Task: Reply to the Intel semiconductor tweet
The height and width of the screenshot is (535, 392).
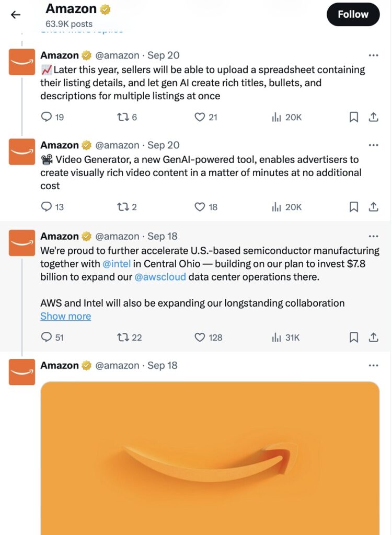Action: [x=47, y=338]
